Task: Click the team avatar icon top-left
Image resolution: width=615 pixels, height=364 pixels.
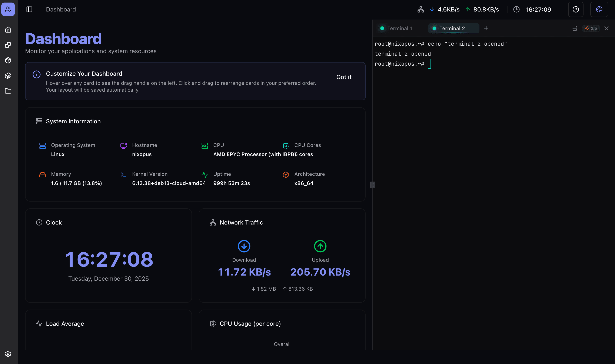Action: coord(8,10)
